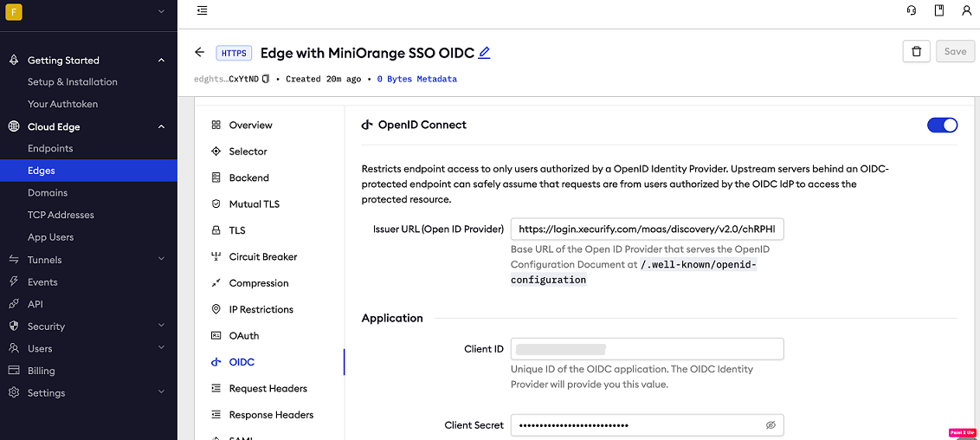Delete the edge with trash button
This screenshot has width=980, height=440.
pyautogui.click(x=916, y=52)
